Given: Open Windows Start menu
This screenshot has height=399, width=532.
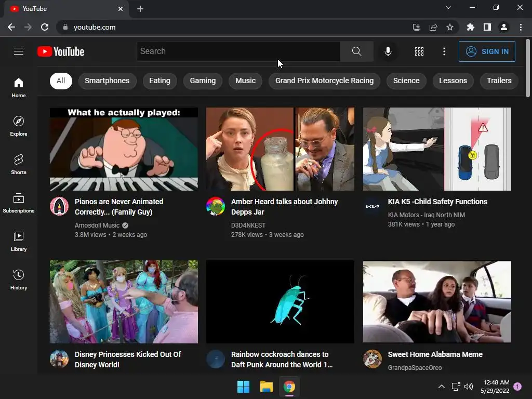Looking at the screenshot, I should point(243,387).
